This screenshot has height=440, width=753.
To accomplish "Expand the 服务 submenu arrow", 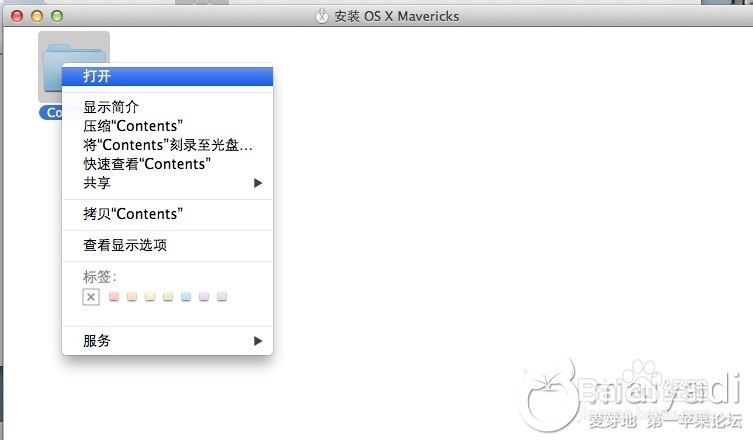I will pyautogui.click(x=257, y=341).
